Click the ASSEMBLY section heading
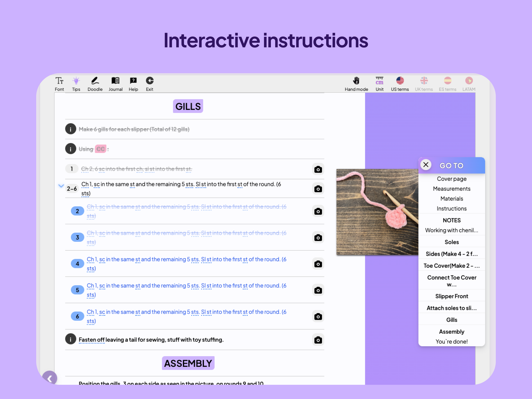 click(x=188, y=363)
